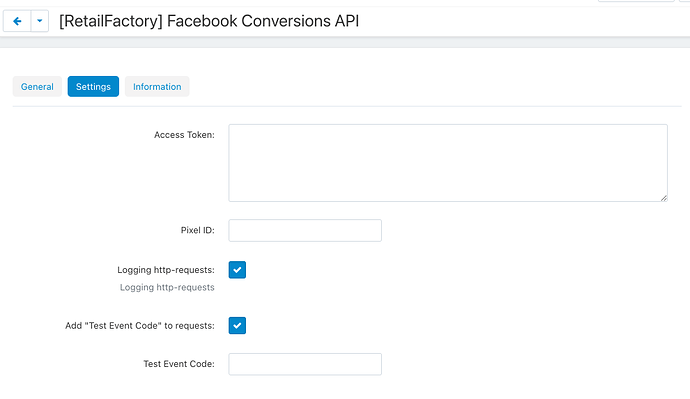This screenshot has height=399, width=690.
Task: Click the Pixel ID label
Action: point(198,231)
